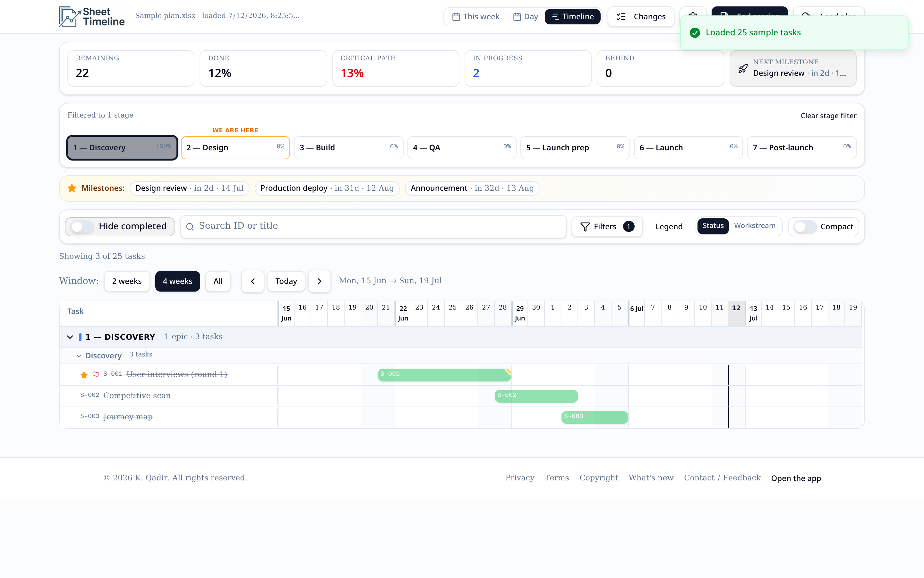The height and width of the screenshot is (578, 924).
Task: Toggle the Hide completed switch
Action: pyautogui.click(x=82, y=227)
